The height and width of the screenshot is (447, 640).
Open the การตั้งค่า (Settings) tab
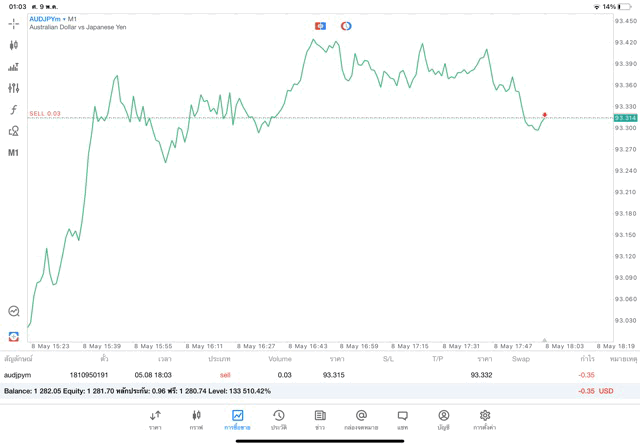(485, 419)
